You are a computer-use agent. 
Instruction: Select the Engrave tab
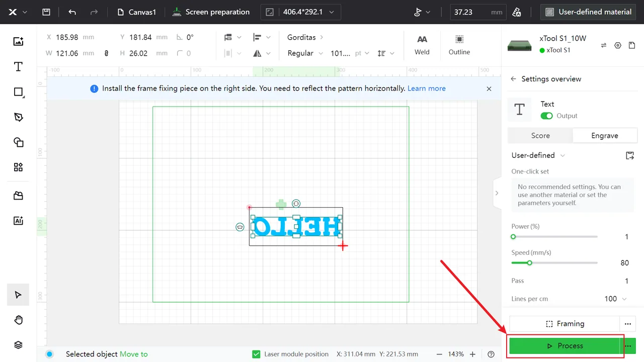point(605,136)
